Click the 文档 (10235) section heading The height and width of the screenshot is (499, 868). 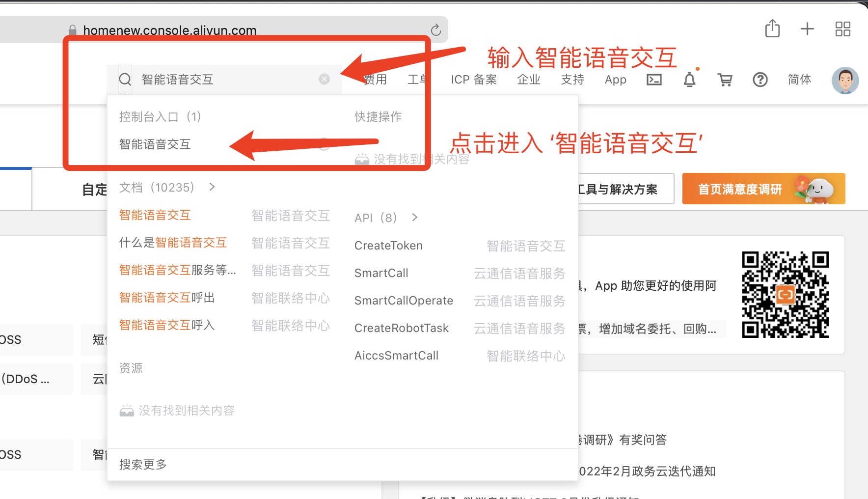click(x=157, y=187)
